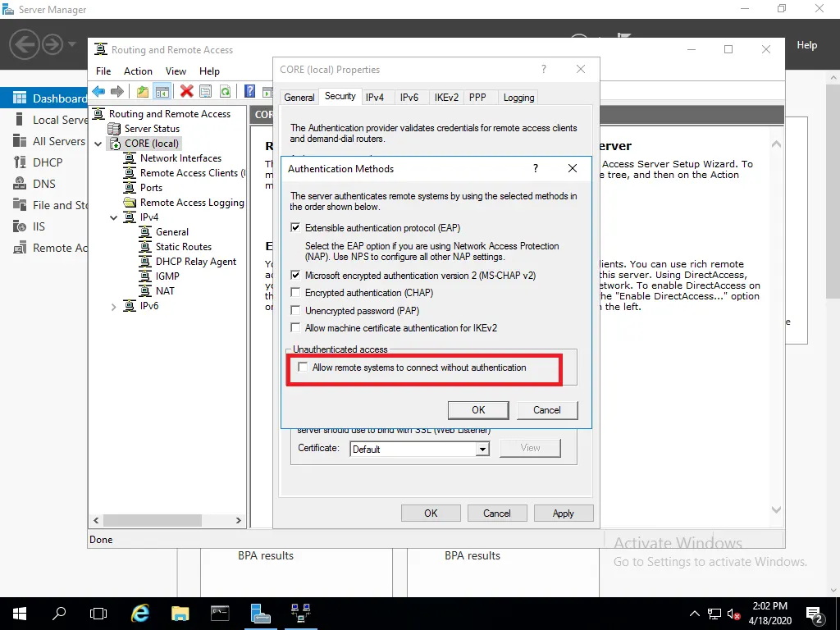Open Remote Access Clients node
Screen dimensions: 840x630
tap(192, 173)
